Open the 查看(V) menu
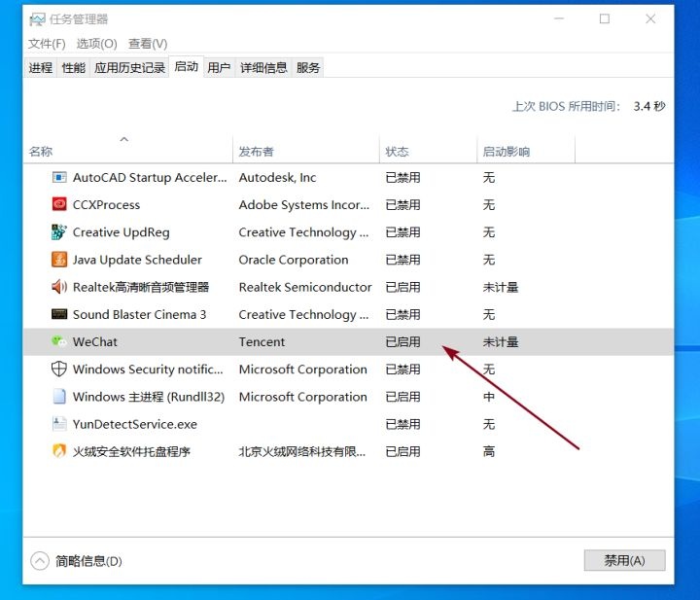This screenshot has height=600, width=700. pos(148,44)
